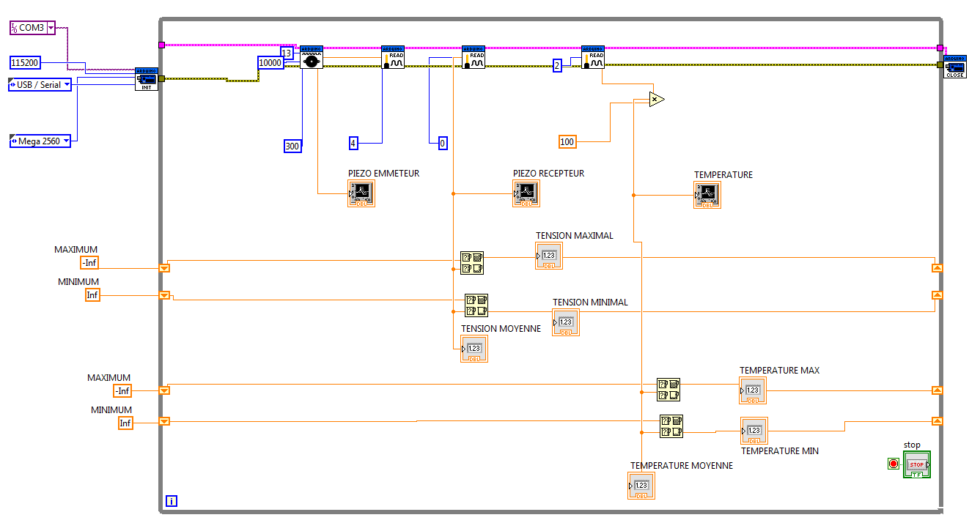Select the PIEZO EMMETEUR chart indicator

(361, 194)
